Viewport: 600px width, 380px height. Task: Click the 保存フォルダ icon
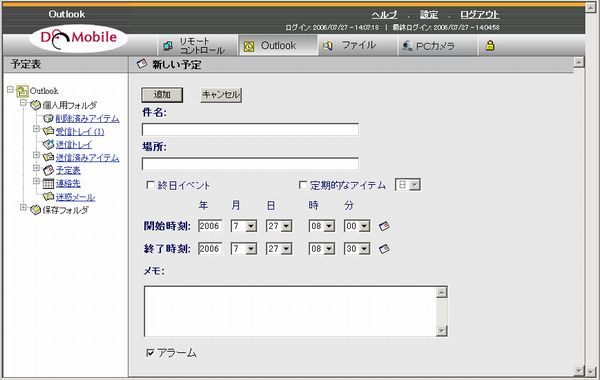pyautogui.click(x=35, y=210)
